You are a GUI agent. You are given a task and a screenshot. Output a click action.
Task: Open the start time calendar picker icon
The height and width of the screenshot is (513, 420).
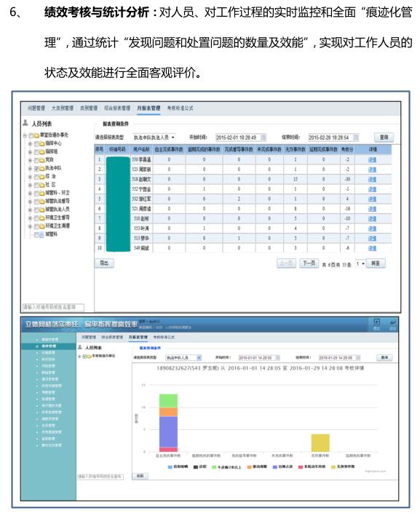263,138
